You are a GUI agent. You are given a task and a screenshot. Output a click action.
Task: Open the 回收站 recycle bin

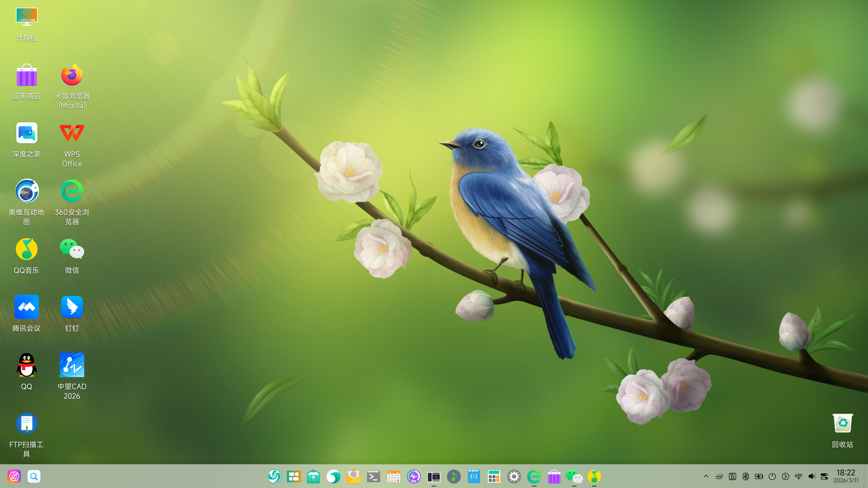(x=842, y=423)
